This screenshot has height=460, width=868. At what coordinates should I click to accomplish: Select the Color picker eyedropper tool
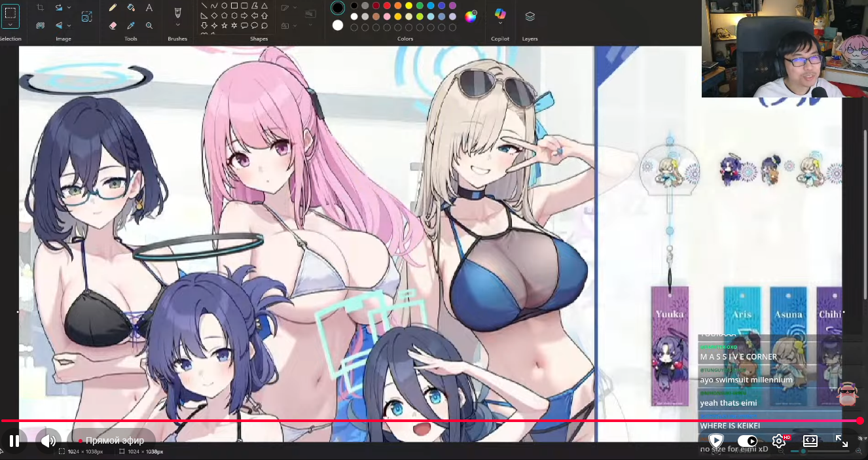pyautogui.click(x=131, y=26)
